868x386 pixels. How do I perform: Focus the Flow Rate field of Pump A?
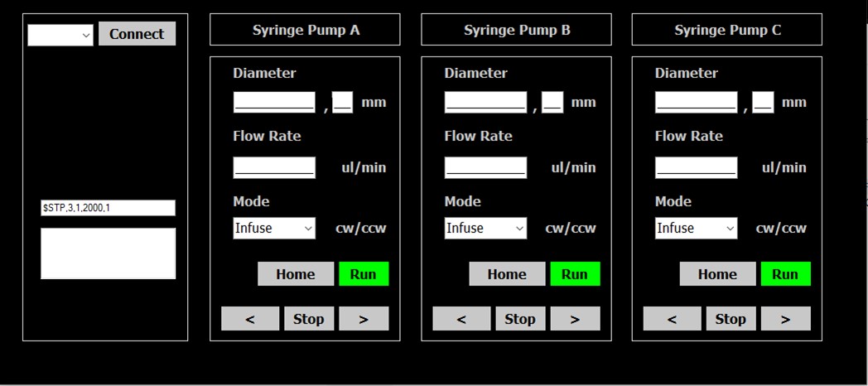coord(274,167)
